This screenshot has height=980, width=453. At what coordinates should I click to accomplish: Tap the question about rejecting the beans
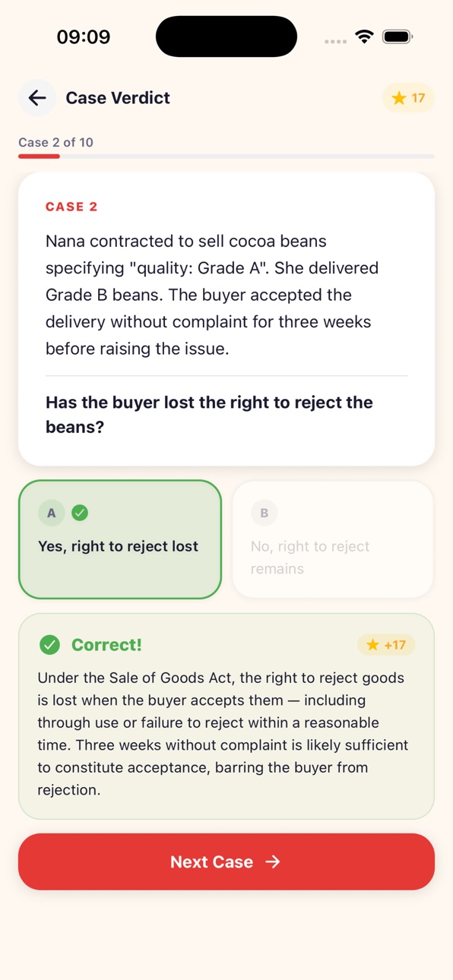209,415
